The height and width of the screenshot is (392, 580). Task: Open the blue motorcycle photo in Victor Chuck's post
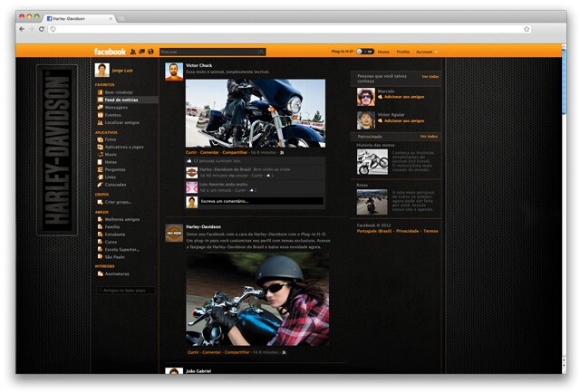(256, 113)
